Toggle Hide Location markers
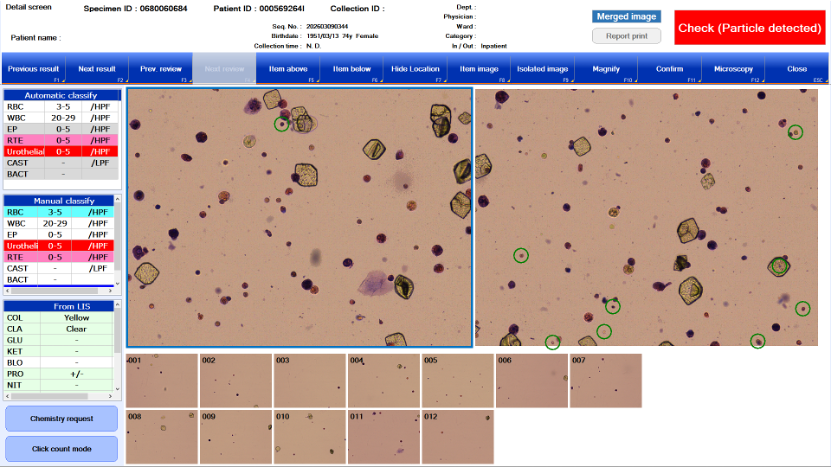This screenshot has width=832, height=468. click(415, 69)
